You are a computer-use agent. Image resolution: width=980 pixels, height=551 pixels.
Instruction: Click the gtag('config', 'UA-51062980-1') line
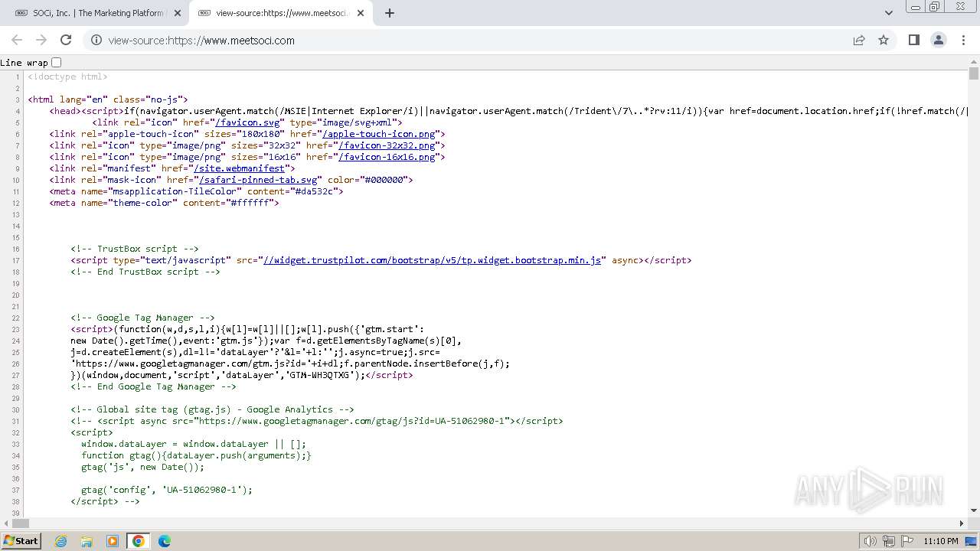pyautogui.click(x=167, y=490)
